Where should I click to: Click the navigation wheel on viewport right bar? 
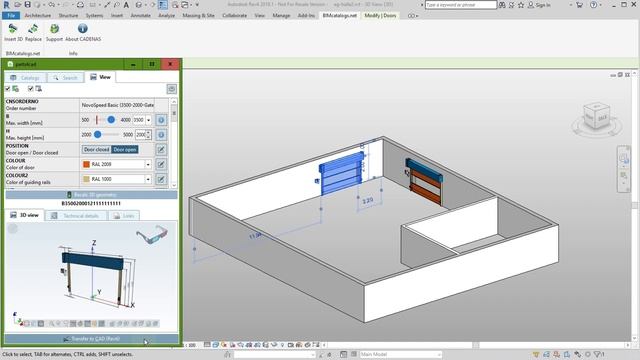click(623, 158)
